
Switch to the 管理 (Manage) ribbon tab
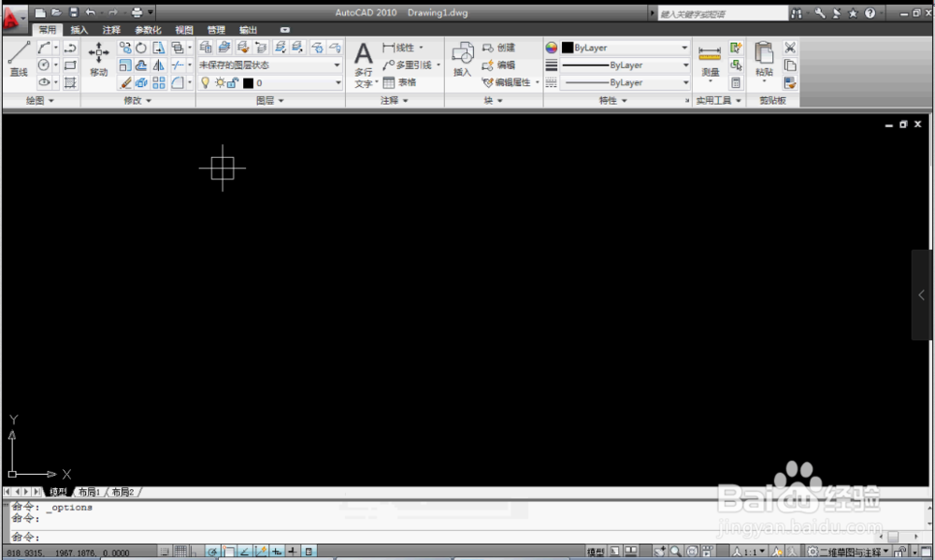216,30
